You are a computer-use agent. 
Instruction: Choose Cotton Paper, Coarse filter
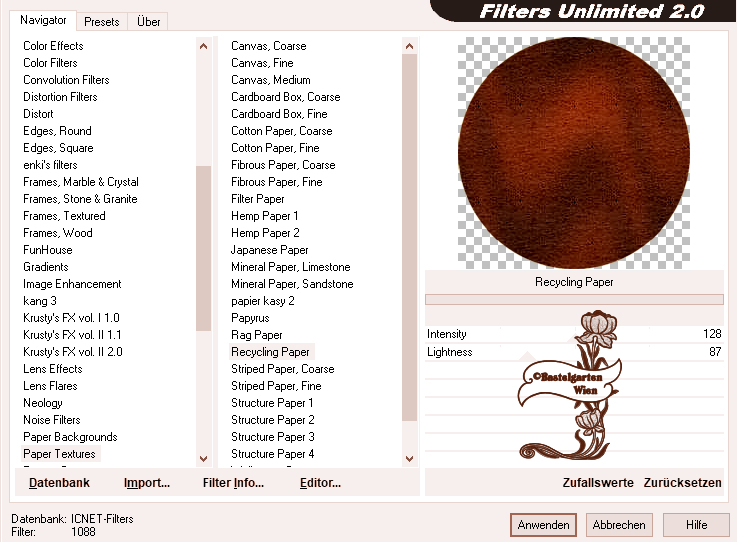[x=282, y=131]
